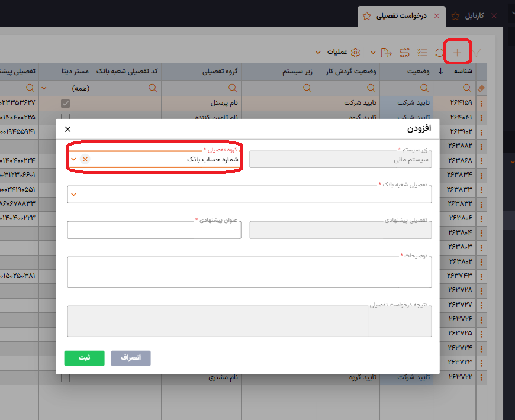This screenshot has height=420, width=515.
Task: Click the search icon under شناسه column
Action: click(x=466, y=88)
